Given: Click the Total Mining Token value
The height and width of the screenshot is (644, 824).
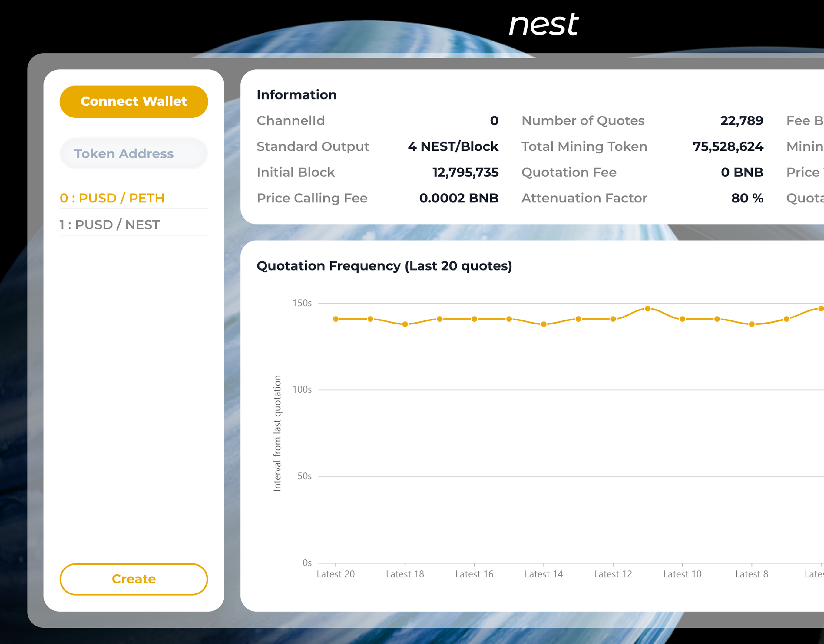Looking at the screenshot, I should (x=728, y=146).
